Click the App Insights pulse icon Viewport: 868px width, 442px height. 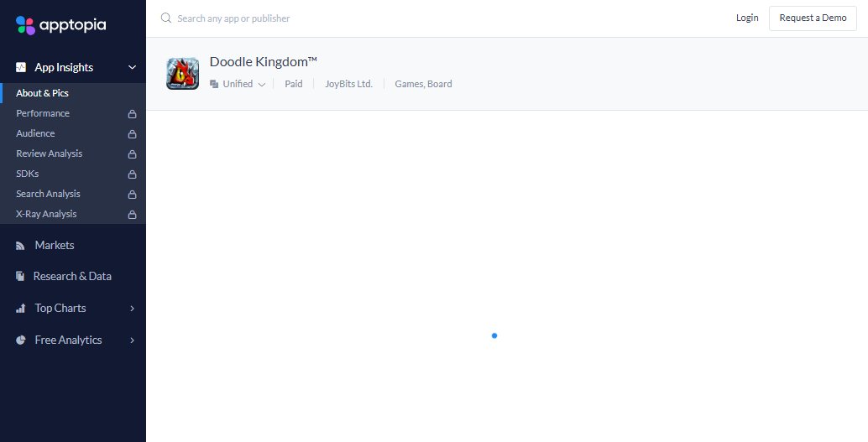[21, 67]
